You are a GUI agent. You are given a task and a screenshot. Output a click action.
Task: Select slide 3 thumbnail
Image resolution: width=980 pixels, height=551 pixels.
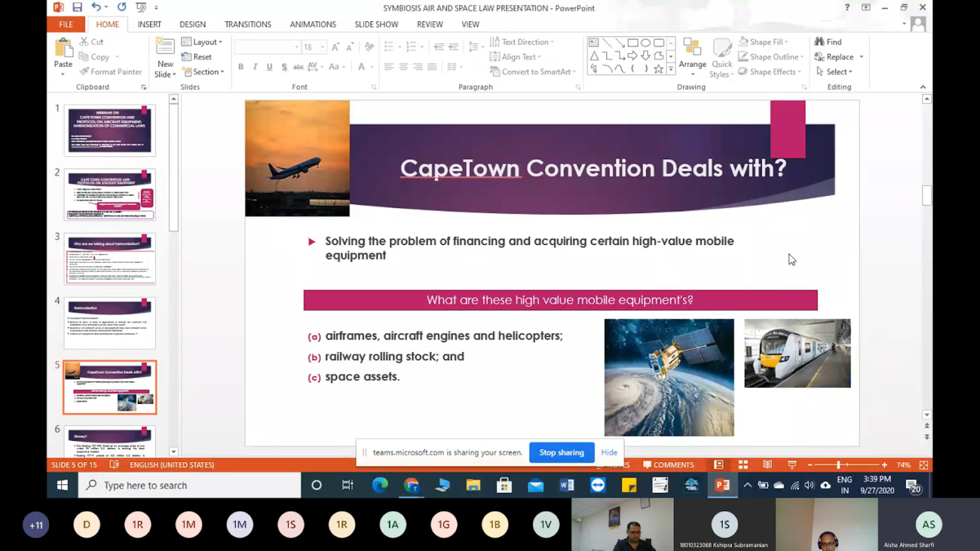pyautogui.click(x=110, y=258)
